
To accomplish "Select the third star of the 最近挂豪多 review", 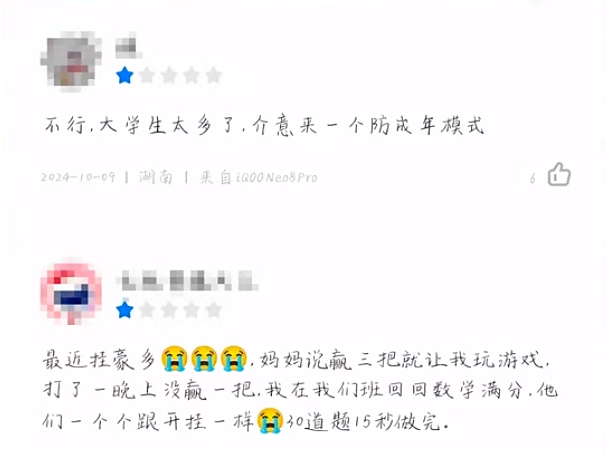I will coord(169,310).
